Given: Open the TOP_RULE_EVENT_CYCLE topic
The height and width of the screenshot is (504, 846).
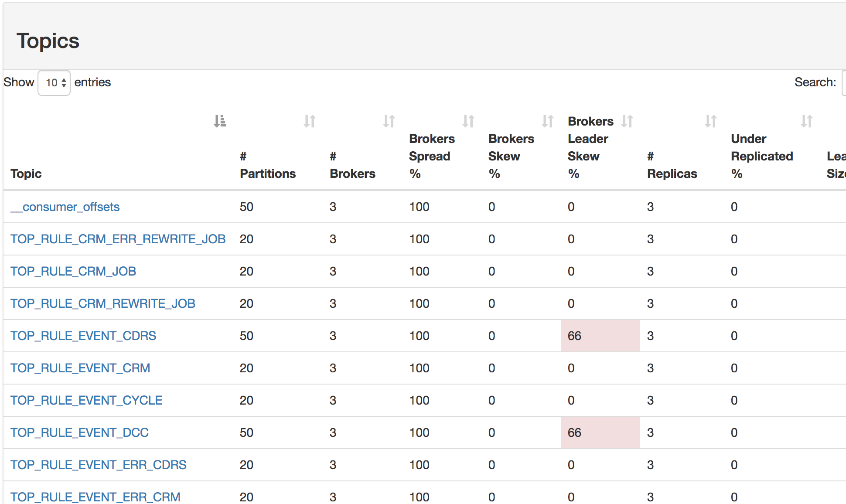Looking at the screenshot, I should (x=86, y=400).
